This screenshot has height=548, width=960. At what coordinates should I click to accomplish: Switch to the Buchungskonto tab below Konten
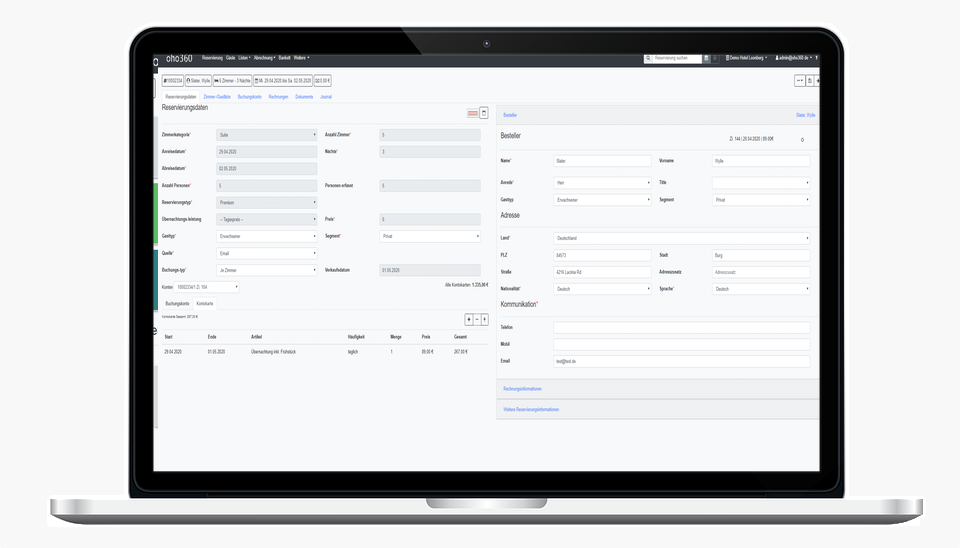[176, 302]
